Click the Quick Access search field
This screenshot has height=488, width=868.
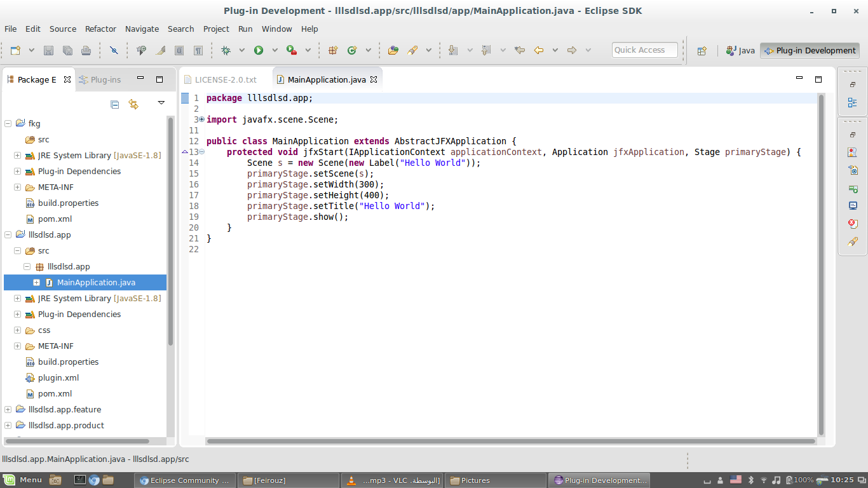[645, 50]
